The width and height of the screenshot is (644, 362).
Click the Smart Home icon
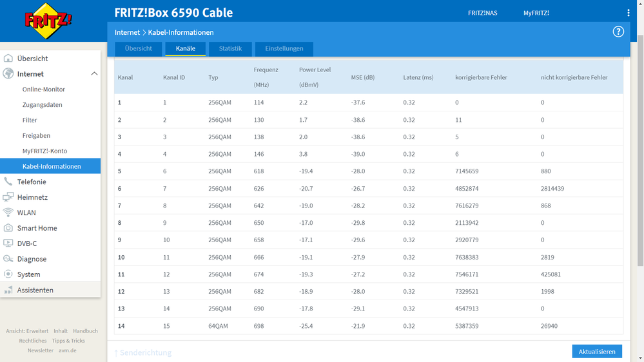[8, 228]
